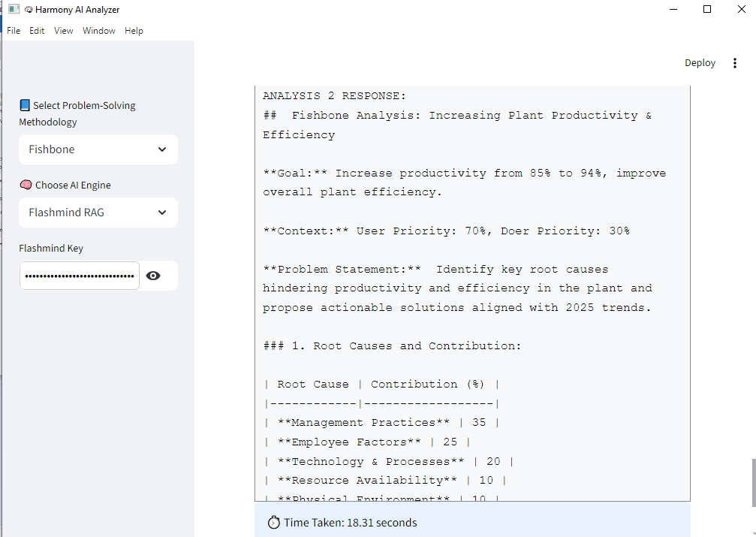Click the chevron on the methodology selector
The height and width of the screenshot is (537, 756).
click(x=161, y=149)
